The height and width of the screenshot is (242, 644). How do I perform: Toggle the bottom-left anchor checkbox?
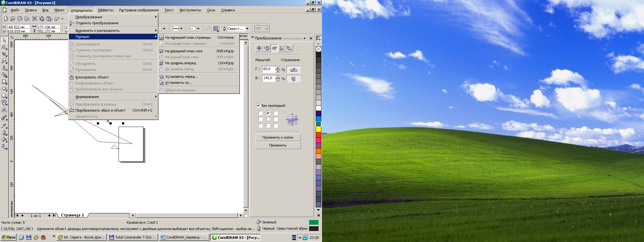pos(260,125)
